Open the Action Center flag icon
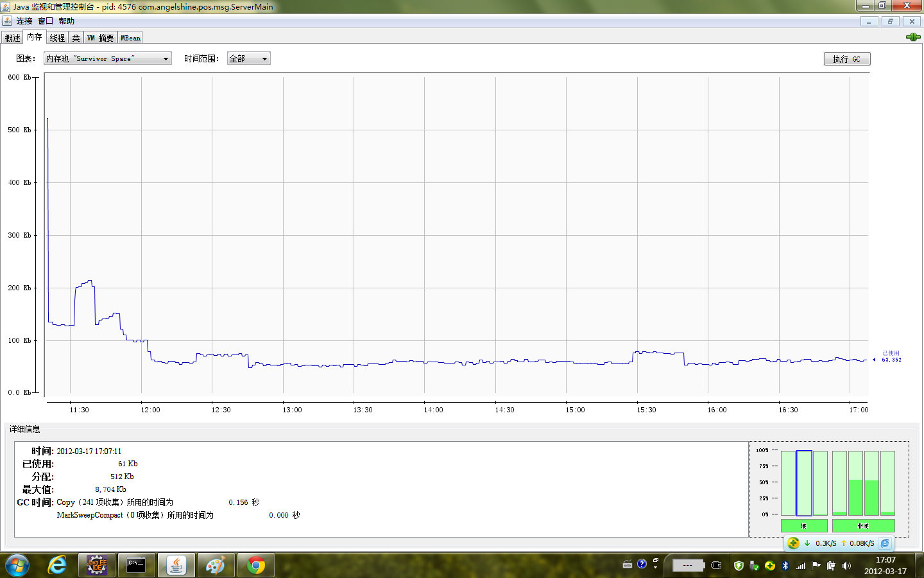Screen dimensions: 924x578 click(816, 566)
